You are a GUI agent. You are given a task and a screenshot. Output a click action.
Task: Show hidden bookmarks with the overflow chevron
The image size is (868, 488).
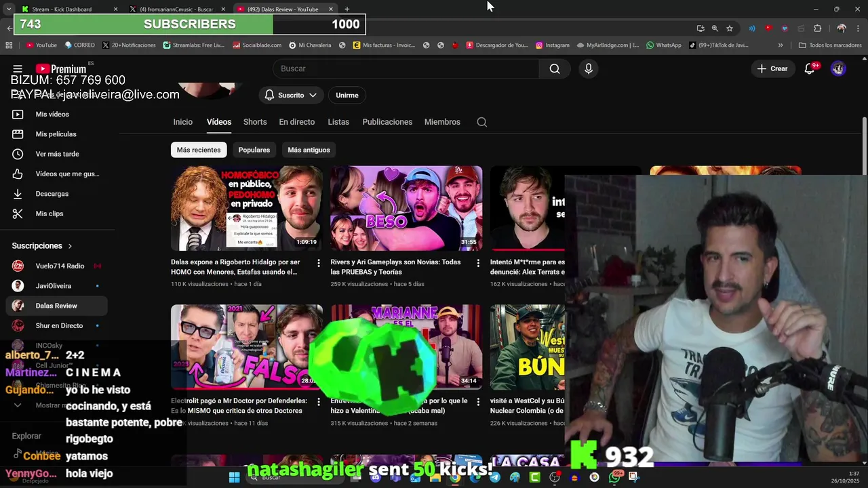point(781,45)
